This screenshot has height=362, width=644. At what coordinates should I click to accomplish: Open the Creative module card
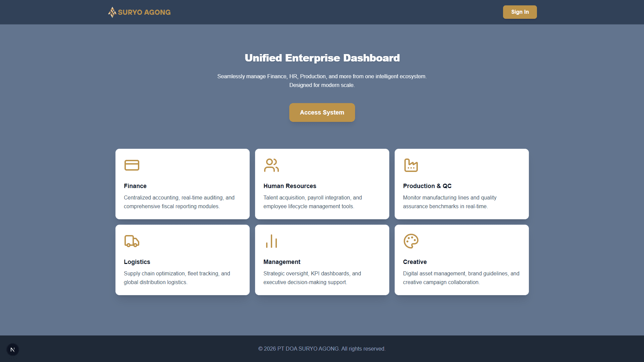pyautogui.click(x=461, y=260)
